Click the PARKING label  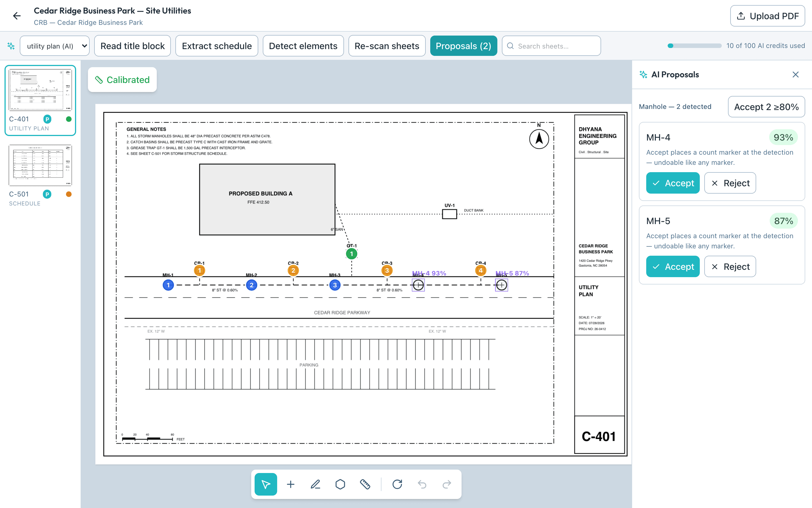point(309,365)
